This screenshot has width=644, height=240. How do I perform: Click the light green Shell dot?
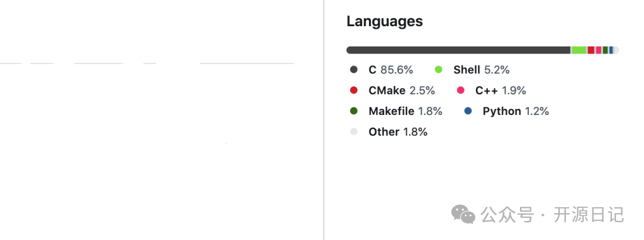(439, 70)
